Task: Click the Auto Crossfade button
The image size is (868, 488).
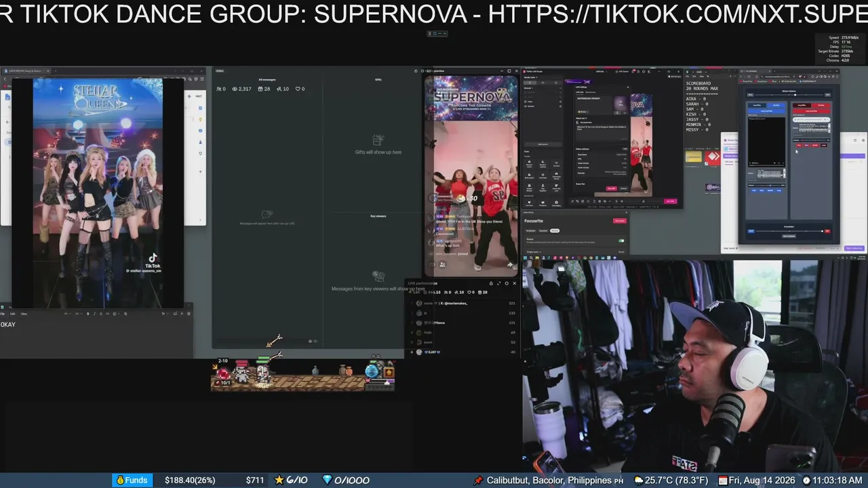Action: [x=789, y=236]
